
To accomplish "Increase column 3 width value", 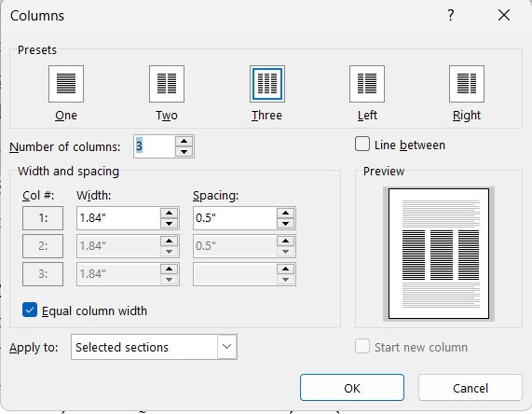I will [x=169, y=269].
